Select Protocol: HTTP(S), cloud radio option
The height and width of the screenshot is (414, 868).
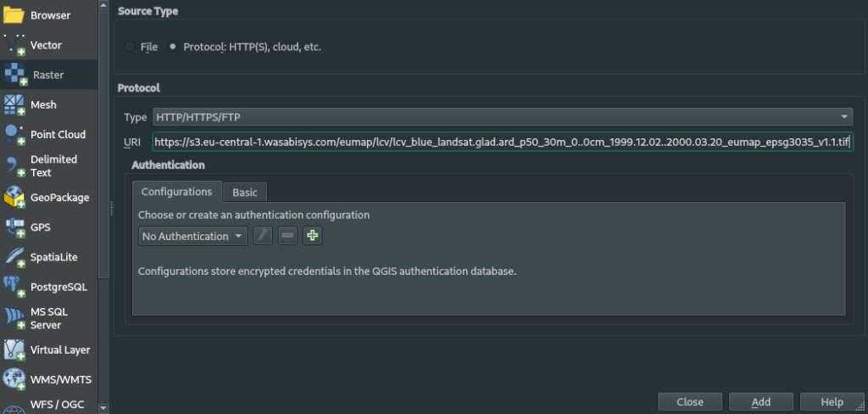point(173,48)
